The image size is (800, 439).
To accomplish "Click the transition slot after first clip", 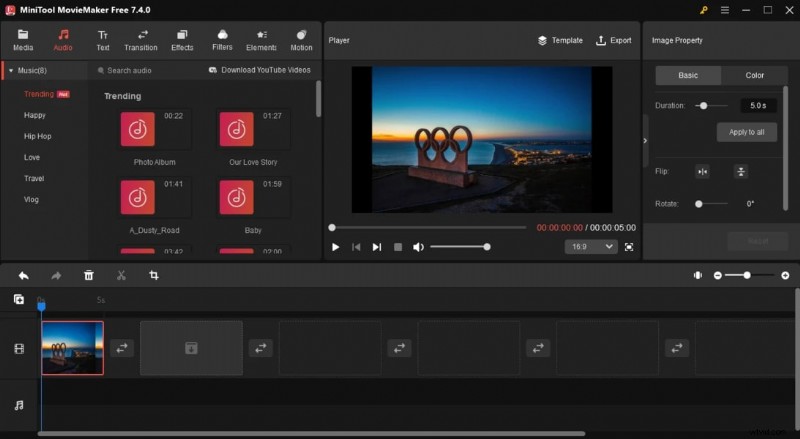I will click(x=122, y=348).
